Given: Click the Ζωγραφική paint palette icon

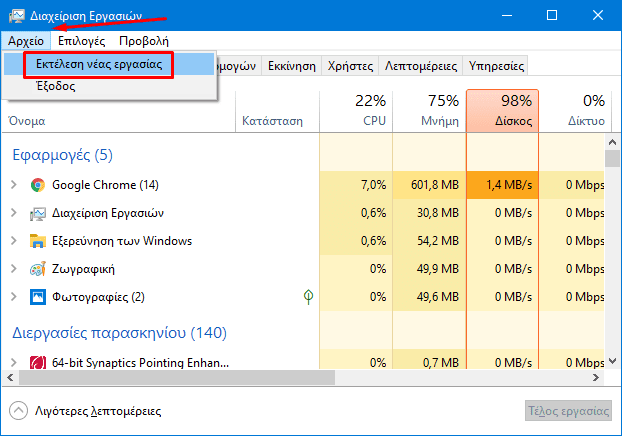Looking at the screenshot, I should click(x=38, y=269).
